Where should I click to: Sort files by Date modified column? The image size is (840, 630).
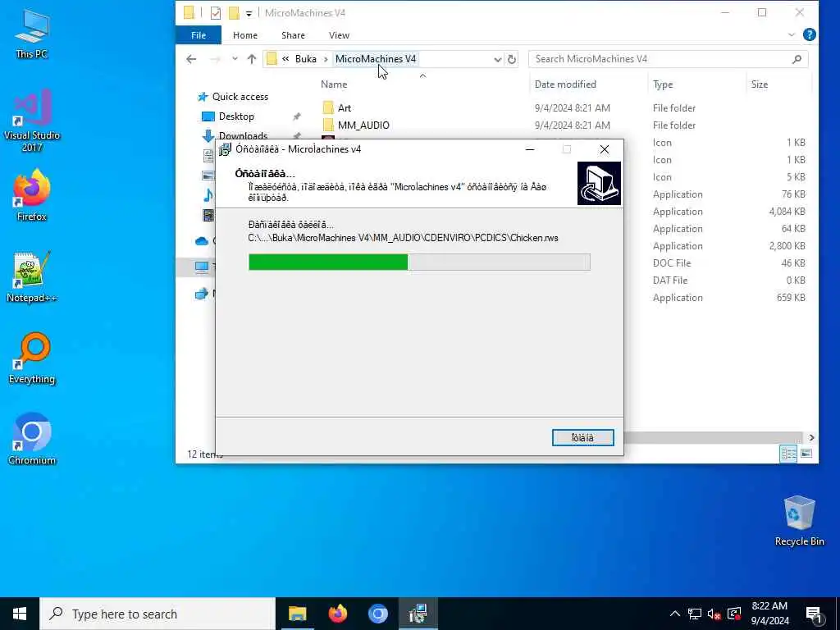tap(565, 84)
